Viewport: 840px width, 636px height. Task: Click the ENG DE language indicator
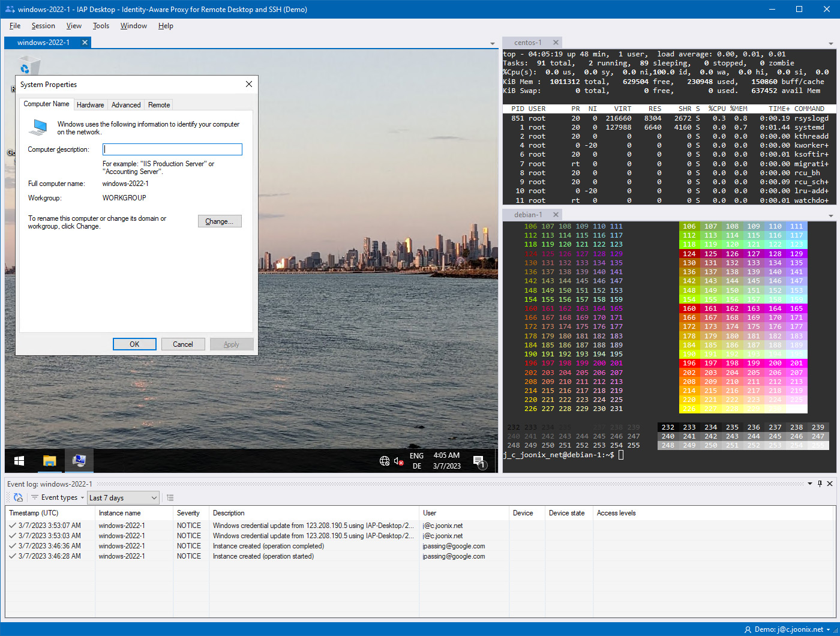point(416,461)
